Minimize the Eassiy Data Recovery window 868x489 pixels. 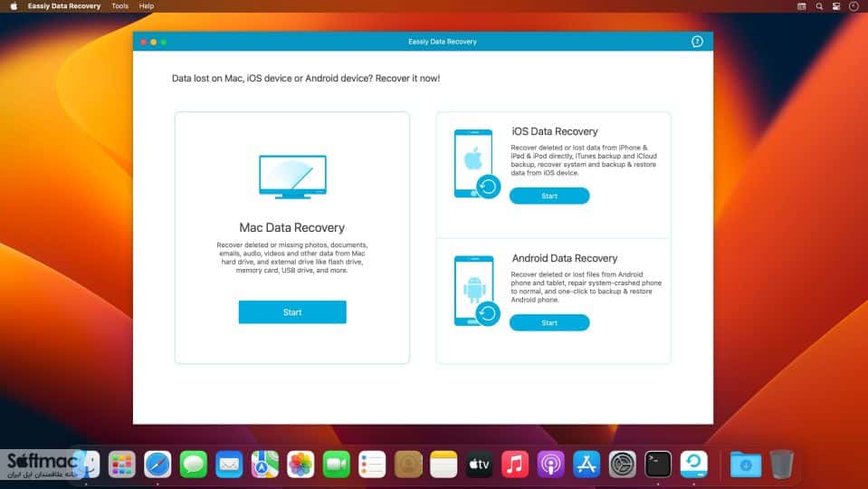[153, 42]
